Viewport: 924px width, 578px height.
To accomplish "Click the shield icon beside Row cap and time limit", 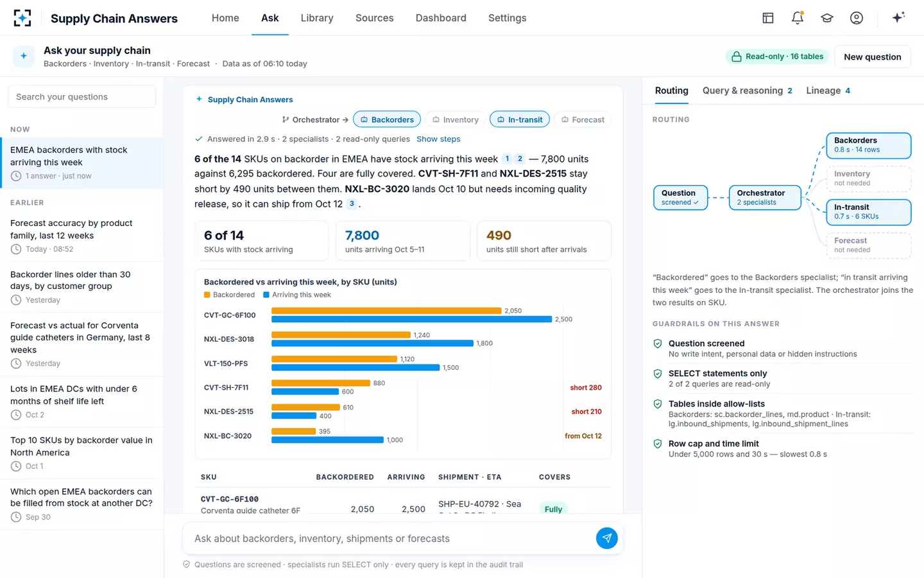I will pos(658,444).
